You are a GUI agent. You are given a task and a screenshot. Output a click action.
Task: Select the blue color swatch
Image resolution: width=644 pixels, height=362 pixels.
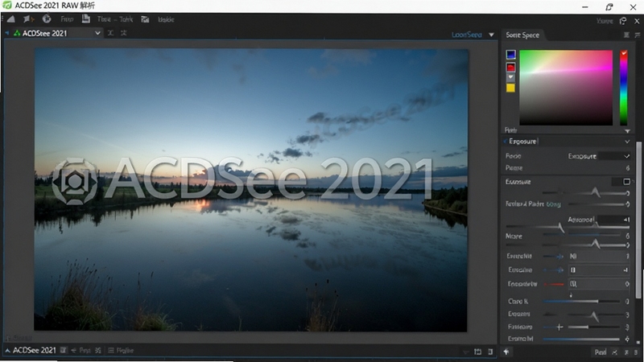510,55
